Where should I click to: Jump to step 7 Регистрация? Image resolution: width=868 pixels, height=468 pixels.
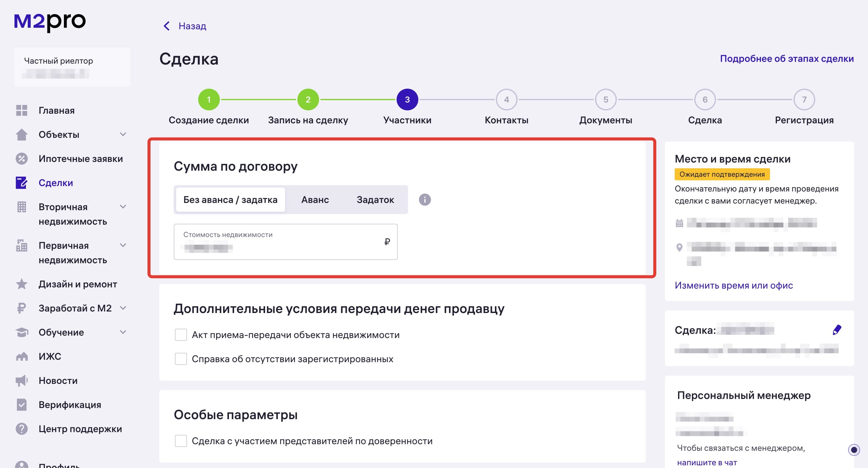click(804, 100)
